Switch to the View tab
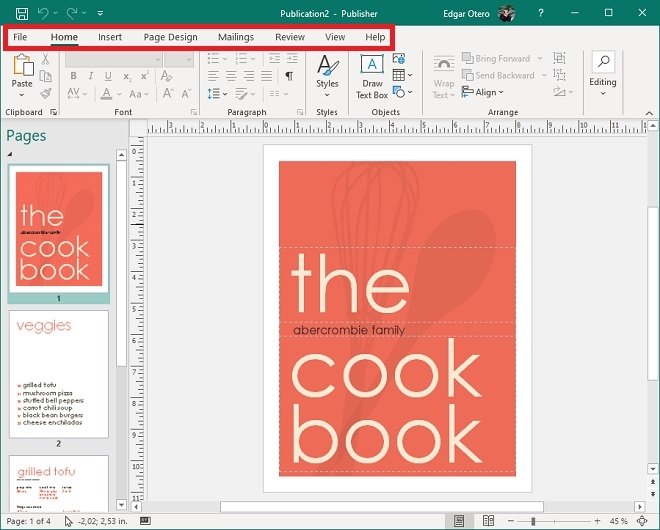This screenshot has width=660, height=530. [335, 37]
